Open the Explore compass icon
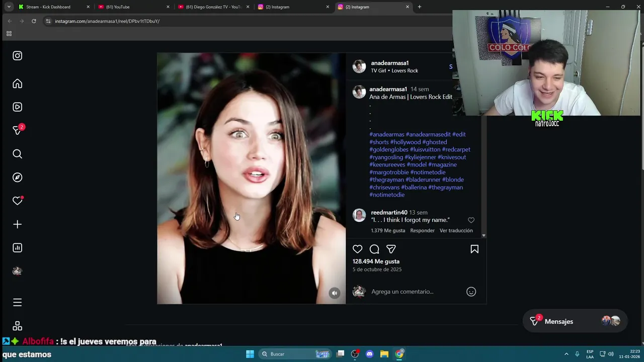This screenshot has width=644, height=362. tap(17, 177)
